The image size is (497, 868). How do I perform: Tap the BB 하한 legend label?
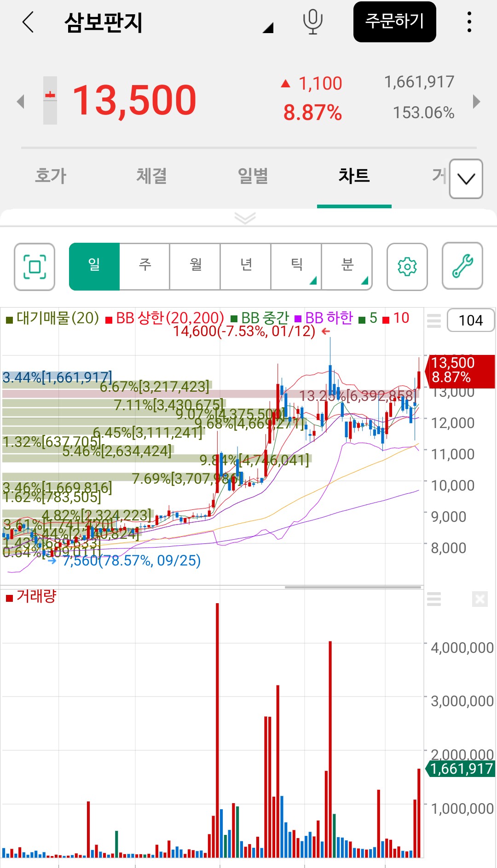pos(324,318)
